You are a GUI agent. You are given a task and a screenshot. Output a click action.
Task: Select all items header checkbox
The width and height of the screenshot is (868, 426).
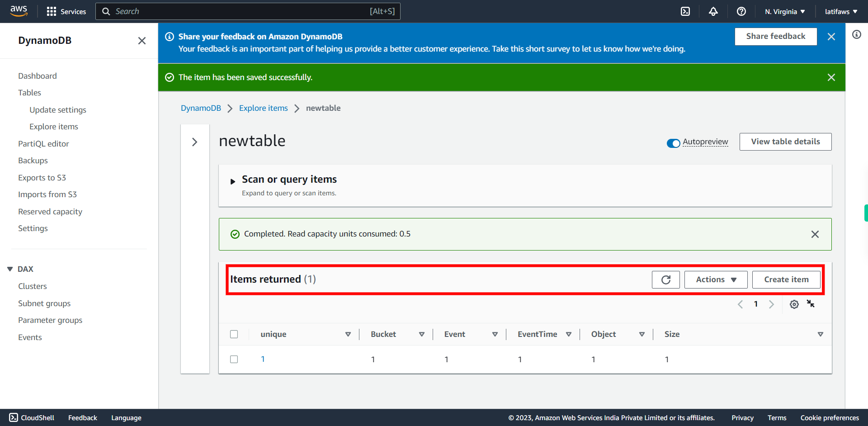tap(234, 334)
